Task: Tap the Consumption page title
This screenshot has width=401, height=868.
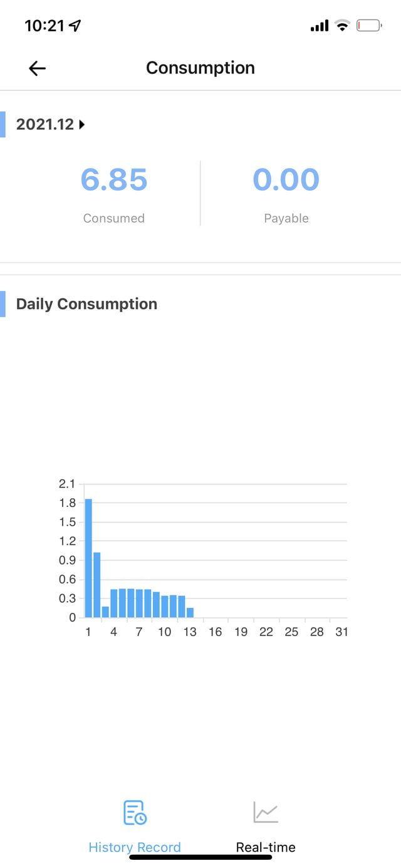Action: tap(200, 68)
